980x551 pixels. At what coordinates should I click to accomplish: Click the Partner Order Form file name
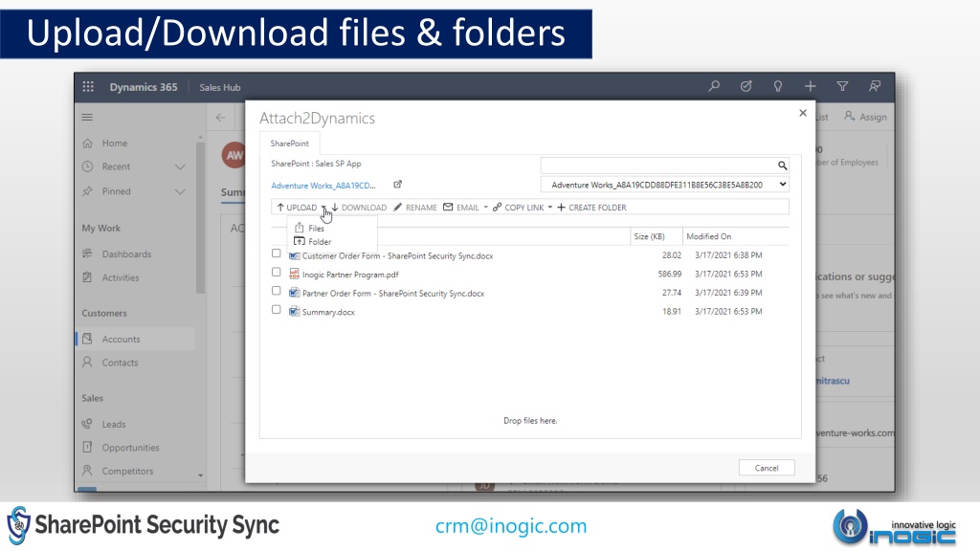(x=393, y=294)
